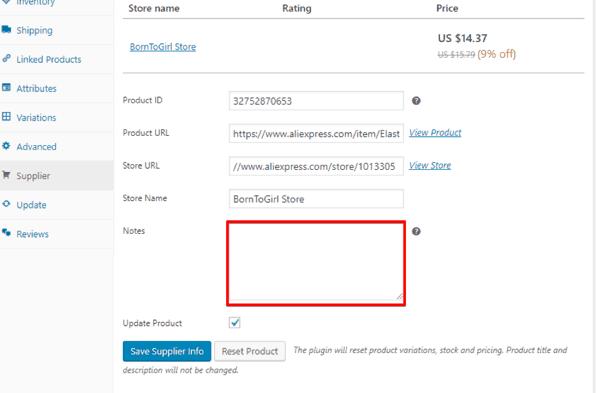Screen dimensions: 596x393
Task: Click the Store name column header
Action: click(x=154, y=8)
